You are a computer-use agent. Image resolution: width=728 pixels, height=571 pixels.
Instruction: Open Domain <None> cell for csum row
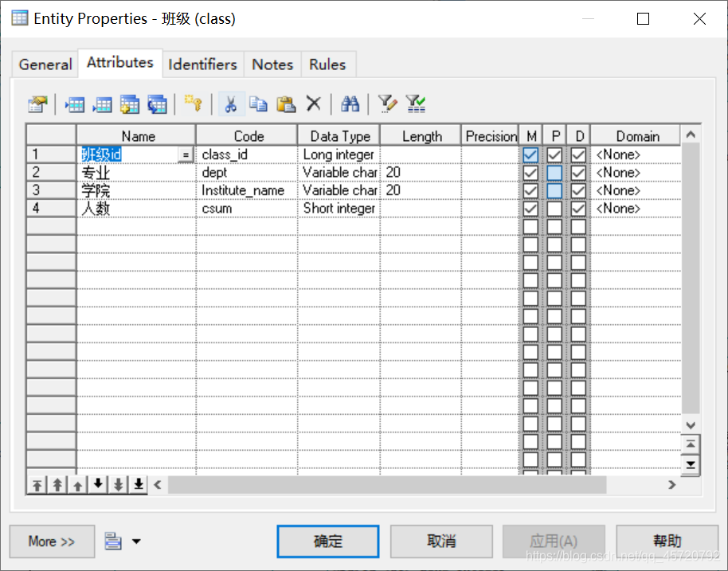[635, 209]
